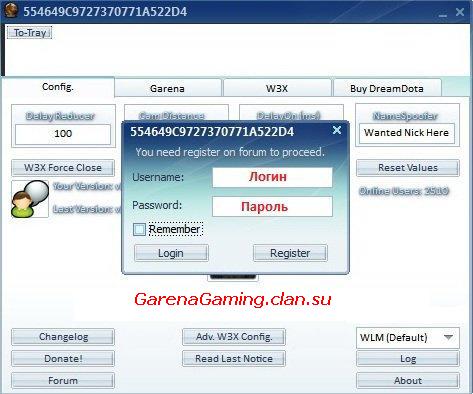The width and height of the screenshot is (473, 394).
Task: Click the Last Version label
Action: [x=87, y=209]
